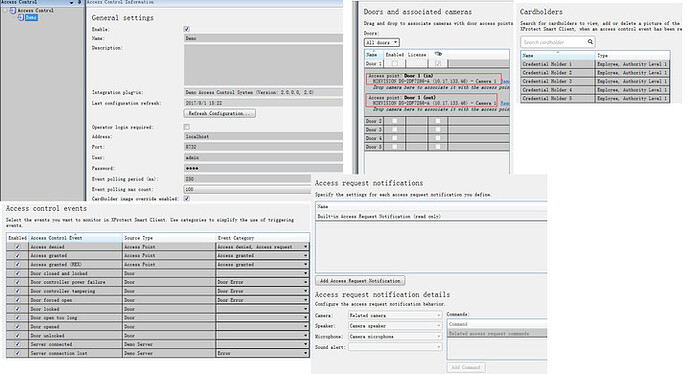Toggle Enabled checkbox for Door 2

coord(395,121)
